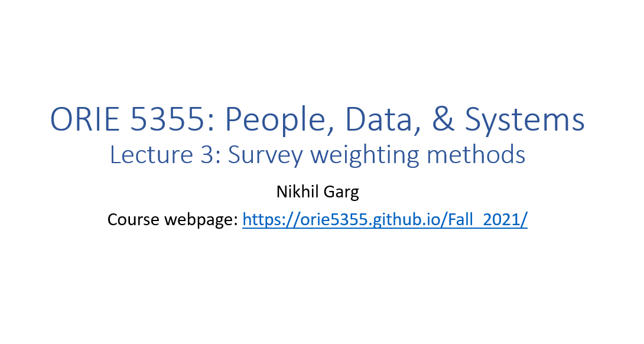Click the word "Survey" in the subtitle
This screenshot has width=644, height=344.
[x=265, y=155]
